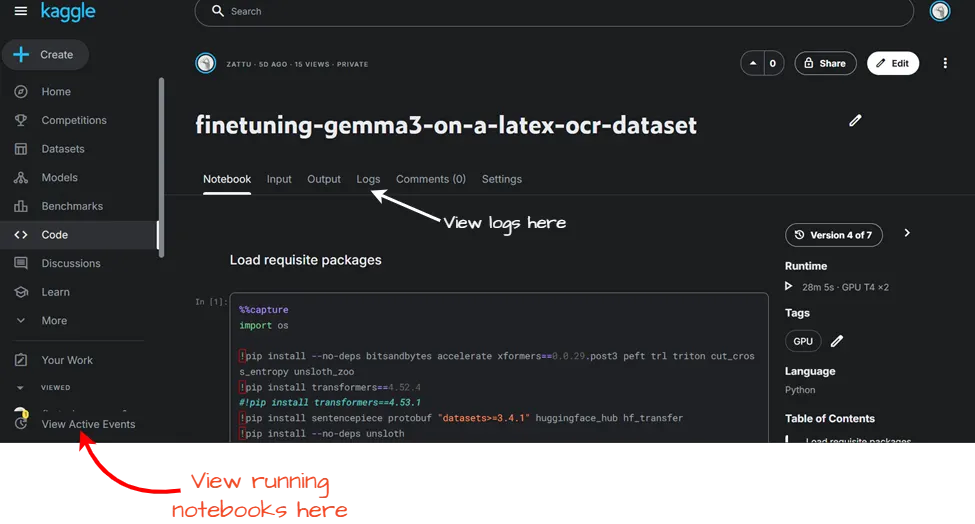The width and height of the screenshot is (975, 524).
Task: Click the Your Work clipboard icon
Action: [21, 360]
